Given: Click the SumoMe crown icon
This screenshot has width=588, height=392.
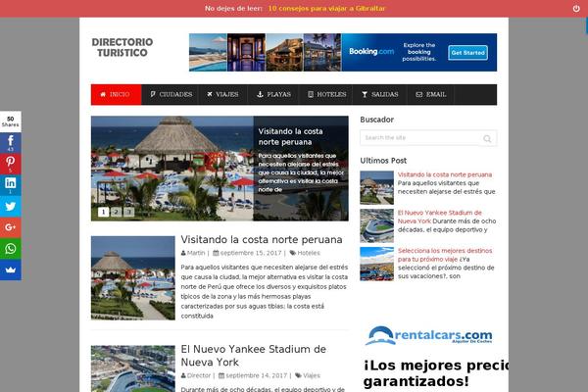Looking at the screenshot, I should tap(11, 269).
